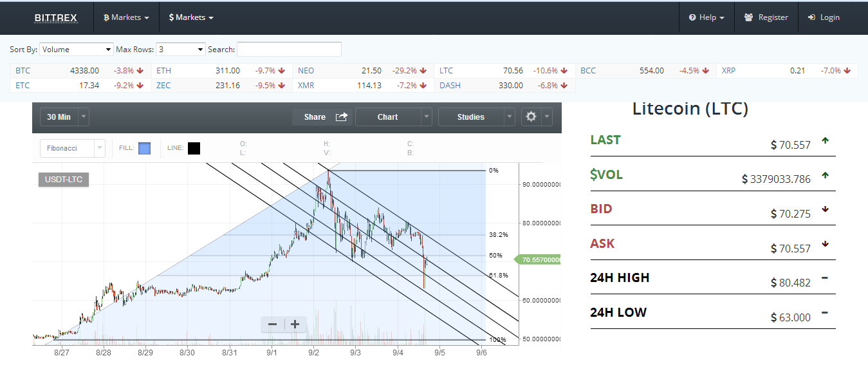Click the 9/2 date axis label
This screenshot has width=868, height=367.
click(x=313, y=353)
